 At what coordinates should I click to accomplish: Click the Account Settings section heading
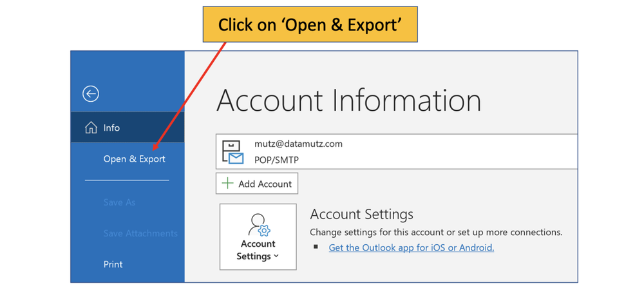361,214
